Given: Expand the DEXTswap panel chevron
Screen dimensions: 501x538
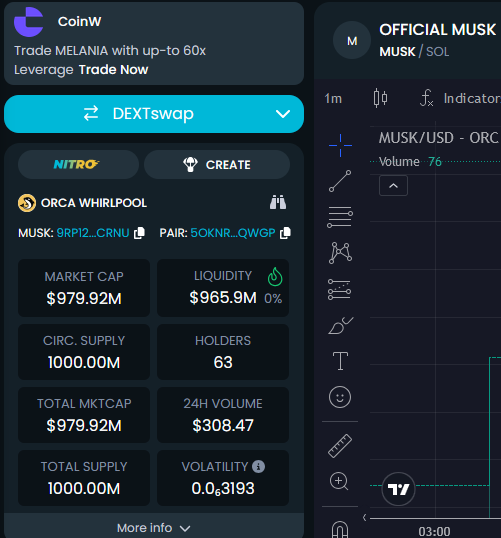Looking at the screenshot, I should [x=283, y=114].
